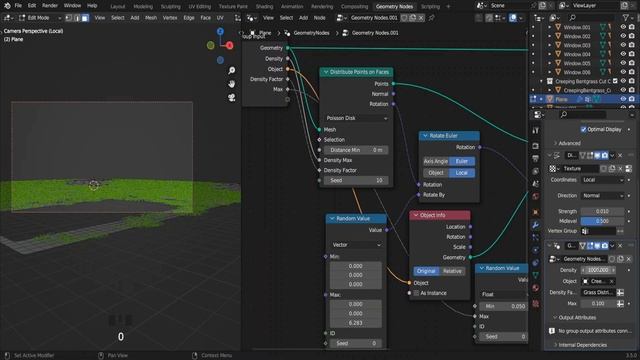
Task: Click the red X axis gizmo ball
Action: click(x=230, y=45)
